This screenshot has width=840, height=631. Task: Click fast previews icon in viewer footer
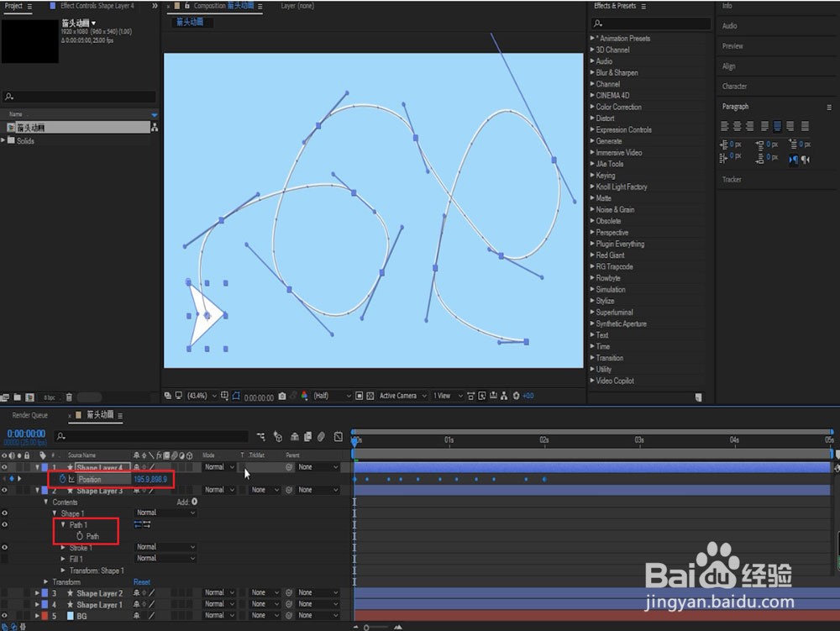482,396
